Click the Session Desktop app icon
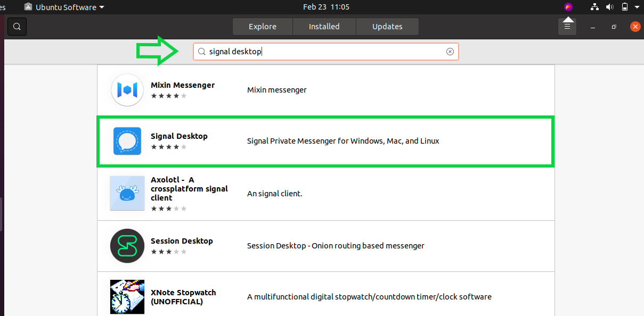 127,246
